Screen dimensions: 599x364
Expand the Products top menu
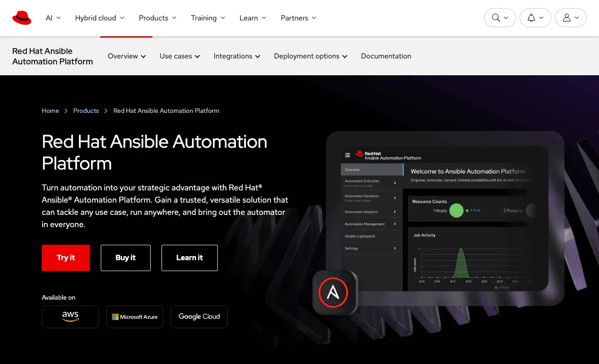tap(158, 18)
